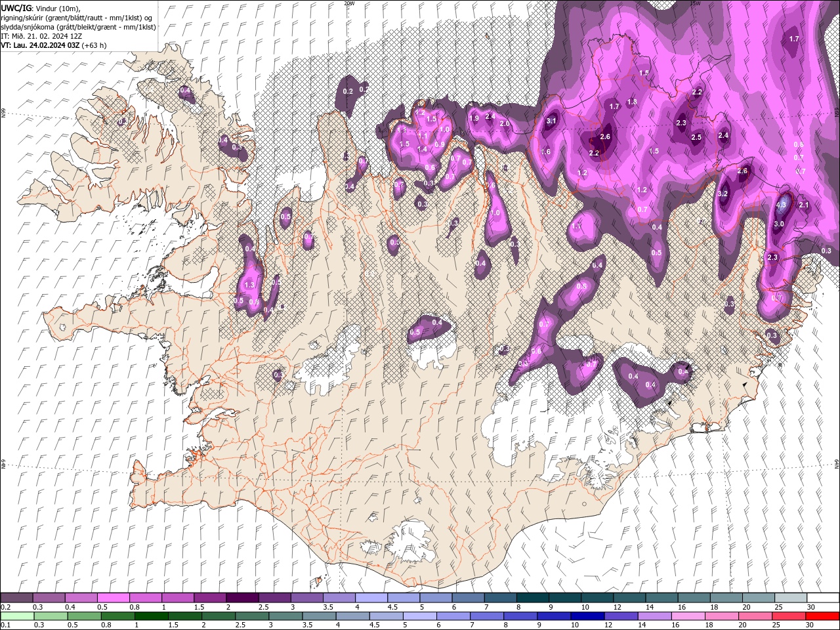840x630 pixels.
Task: Click the 15W longitude label on the top edge
Action: tap(695, 3)
